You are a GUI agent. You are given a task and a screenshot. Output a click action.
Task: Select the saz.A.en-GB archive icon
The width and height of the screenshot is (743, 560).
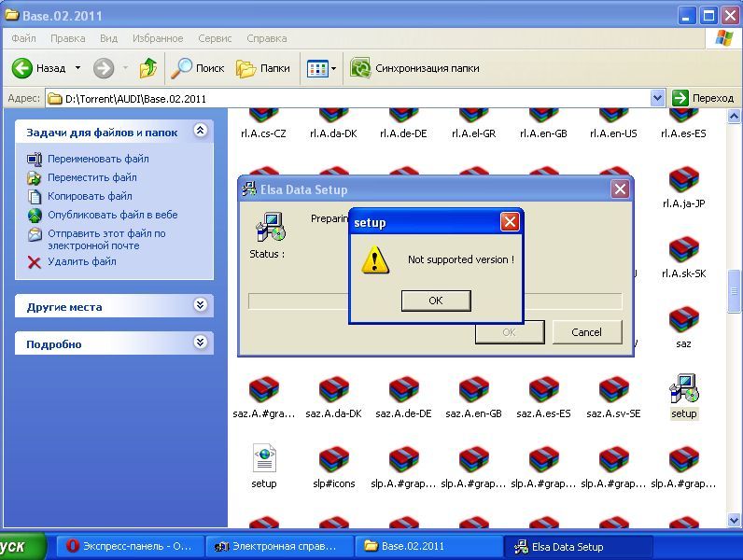(473, 389)
